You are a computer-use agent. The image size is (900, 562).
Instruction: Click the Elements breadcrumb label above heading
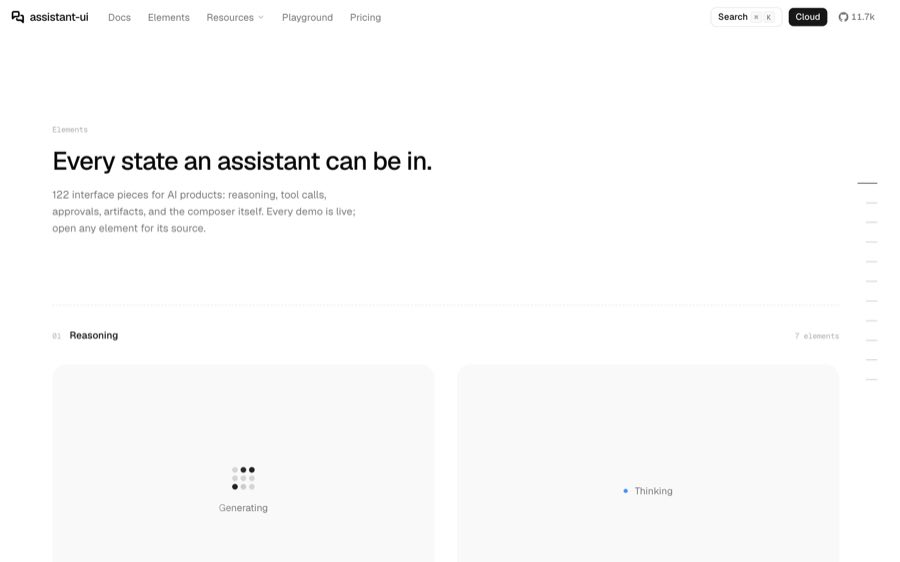(x=70, y=130)
